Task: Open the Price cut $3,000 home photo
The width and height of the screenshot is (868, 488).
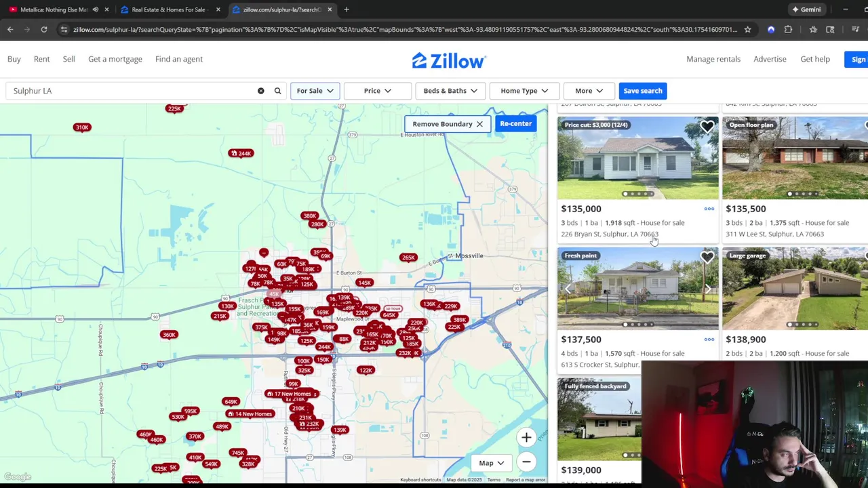Action: point(638,159)
